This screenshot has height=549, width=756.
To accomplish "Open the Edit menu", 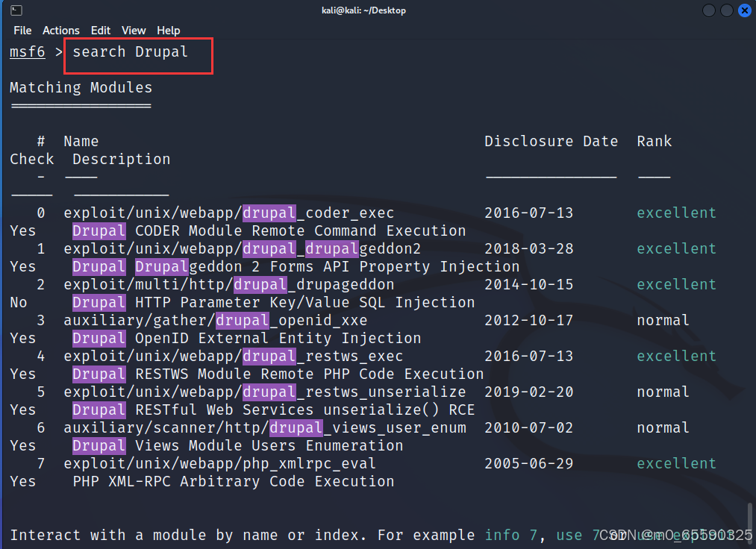I will point(100,31).
